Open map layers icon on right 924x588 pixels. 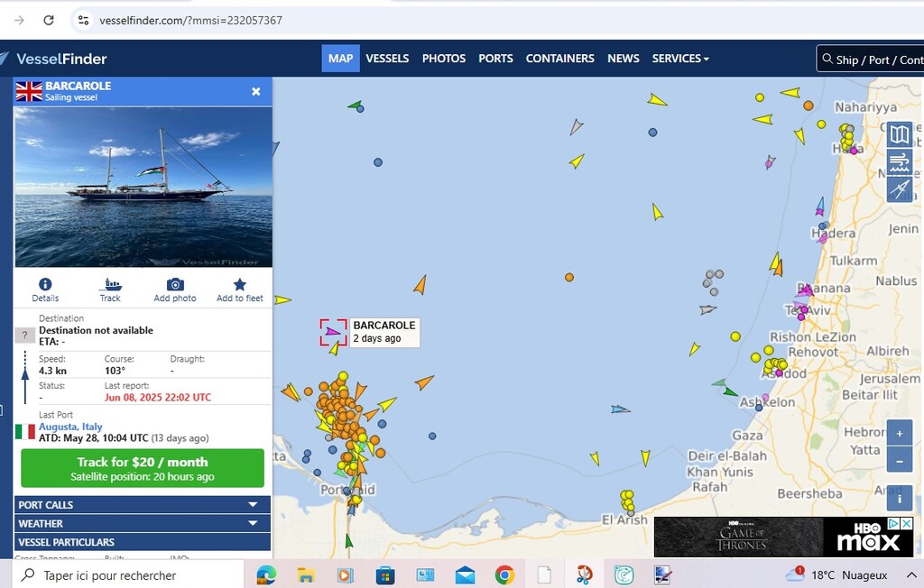click(x=900, y=135)
